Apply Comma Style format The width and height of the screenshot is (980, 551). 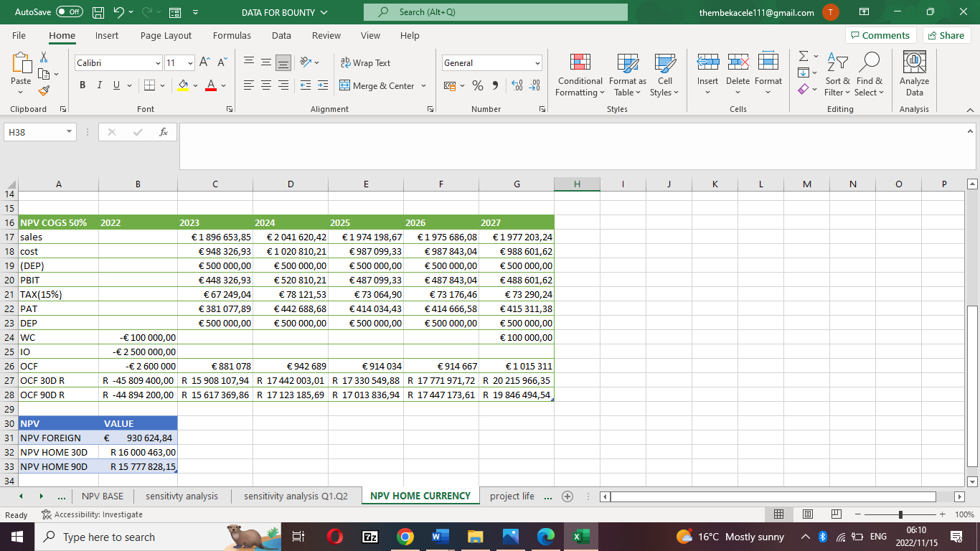[494, 85]
